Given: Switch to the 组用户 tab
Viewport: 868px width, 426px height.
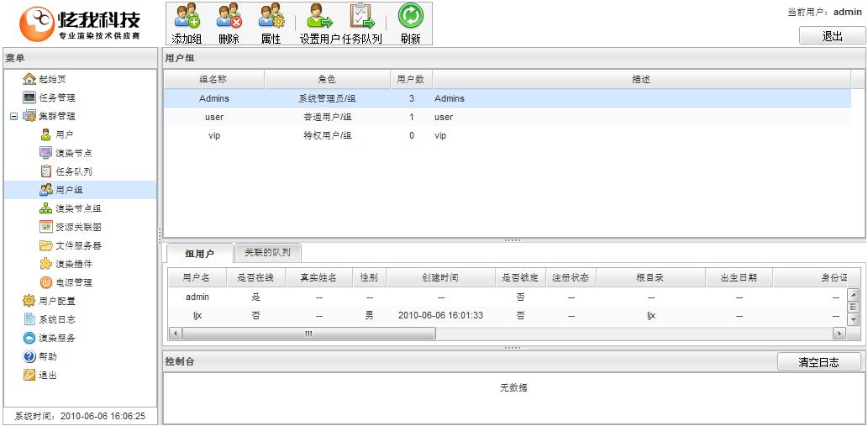Looking at the screenshot, I should pyautogui.click(x=199, y=254).
